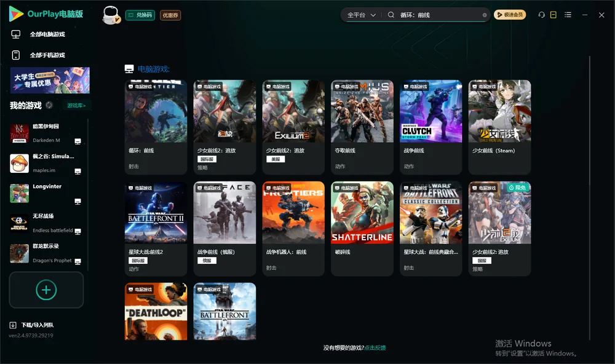Image resolution: width=615 pixels, height=364 pixels.
Task: Open the 游戏库 library expander link
Action: click(x=76, y=106)
